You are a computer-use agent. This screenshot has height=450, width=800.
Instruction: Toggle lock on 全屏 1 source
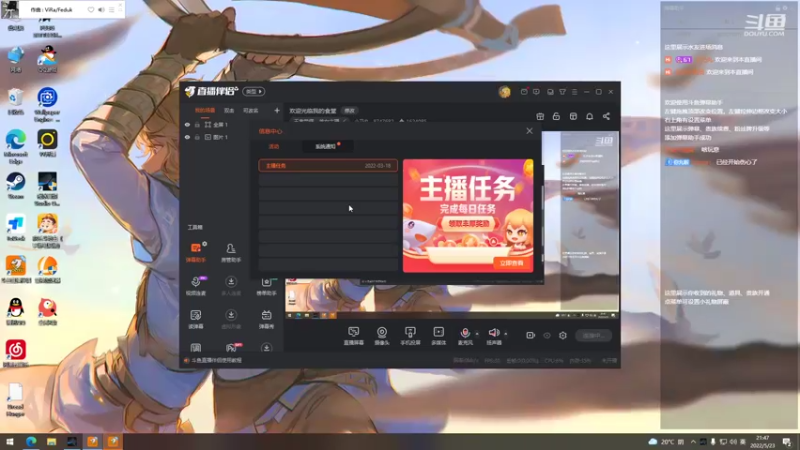coord(197,124)
